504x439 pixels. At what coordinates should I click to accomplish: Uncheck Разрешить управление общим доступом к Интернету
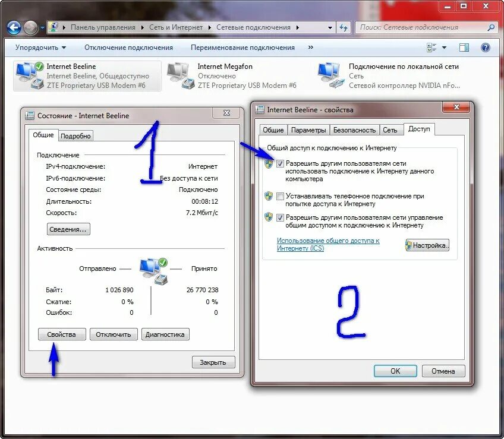tap(280, 217)
